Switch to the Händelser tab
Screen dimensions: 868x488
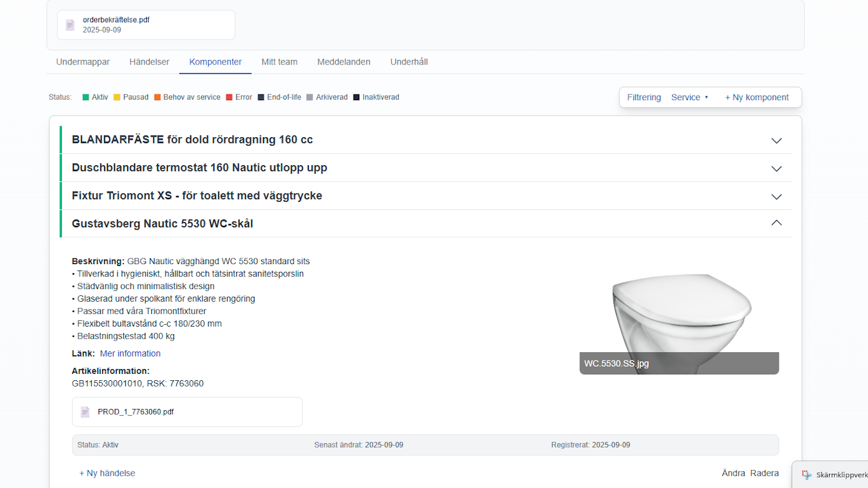pos(149,62)
